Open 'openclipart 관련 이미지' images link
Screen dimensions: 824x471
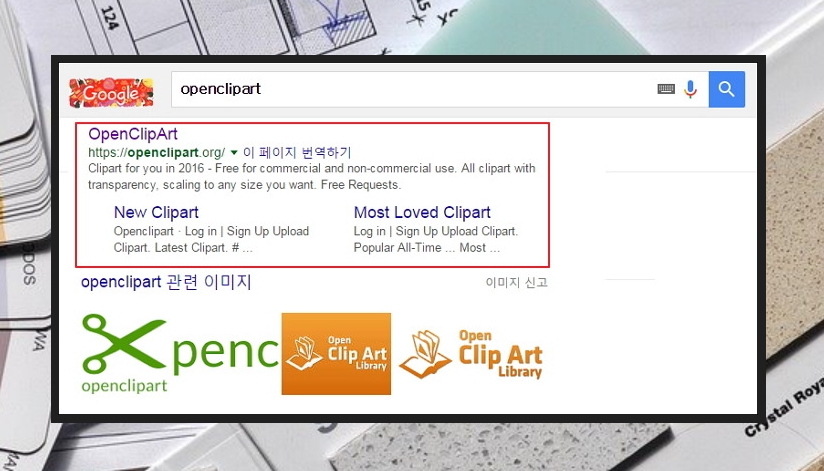(x=166, y=282)
